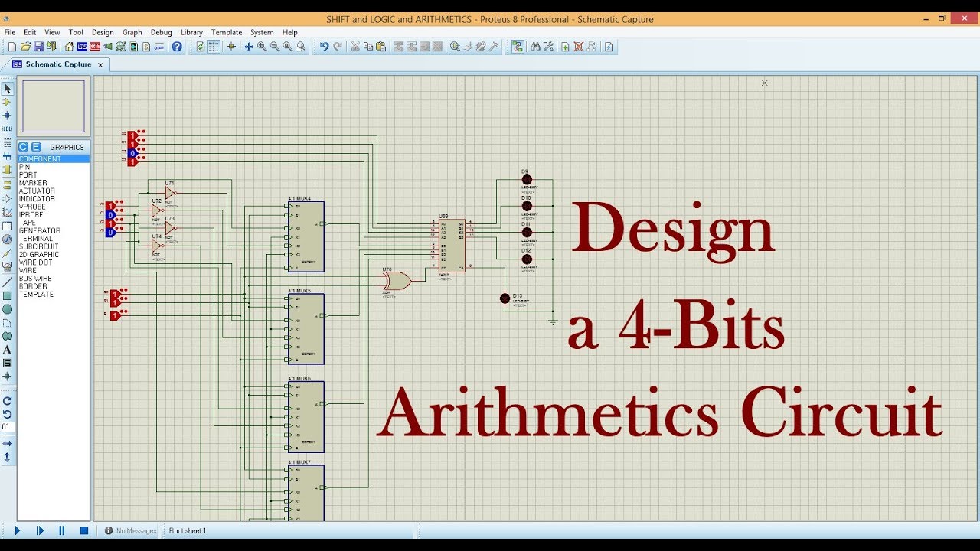980x551 pixels.
Task: Zoom out with magnifier minus
Action: pos(275,47)
